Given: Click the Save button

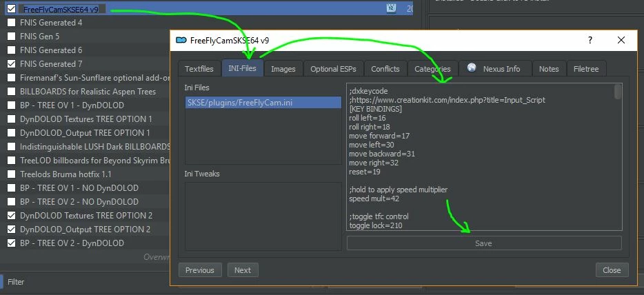Looking at the screenshot, I should pyautogui.click(x=484, y=243).
